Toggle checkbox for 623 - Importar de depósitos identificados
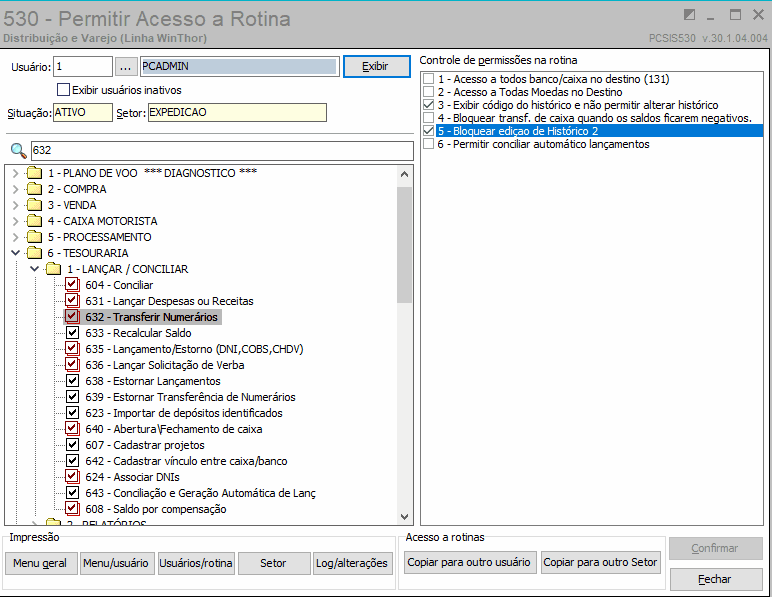772x597 pixels. click(72, 412)
